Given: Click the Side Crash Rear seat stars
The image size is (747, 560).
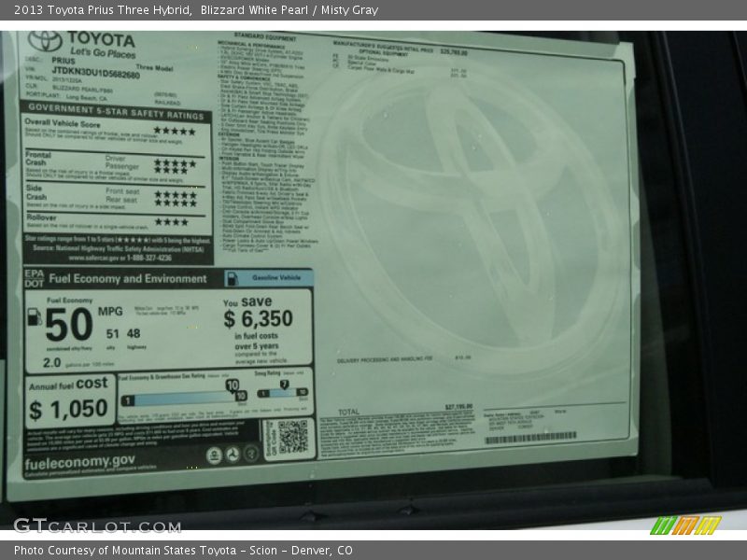Looking at the screenshot, I should coord(176,203).
